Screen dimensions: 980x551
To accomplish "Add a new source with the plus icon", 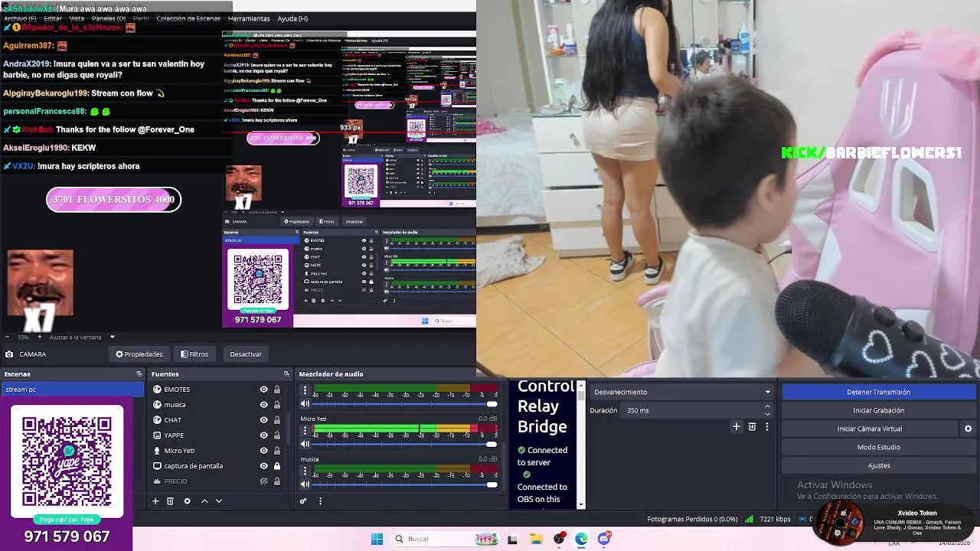I will click(155, 501).
